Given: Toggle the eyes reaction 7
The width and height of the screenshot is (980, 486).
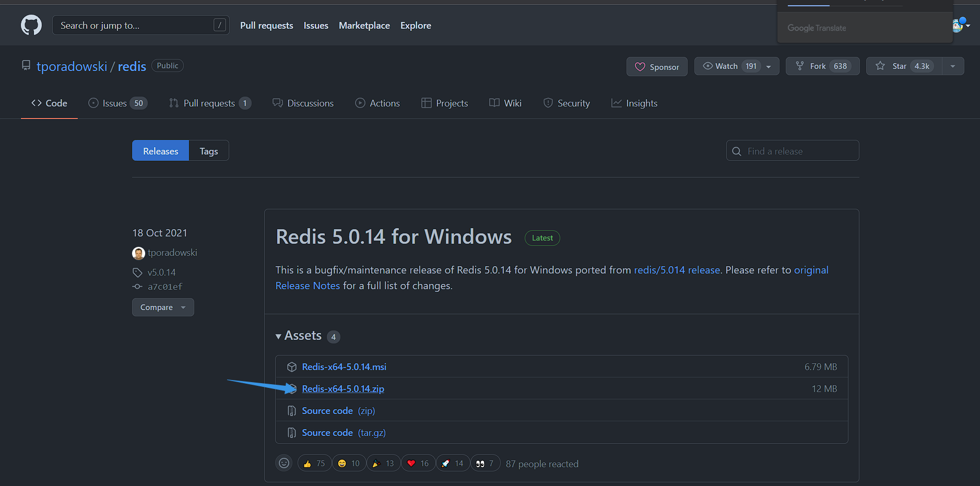Looking at the screenshot, I should click(x=485, y=463).
